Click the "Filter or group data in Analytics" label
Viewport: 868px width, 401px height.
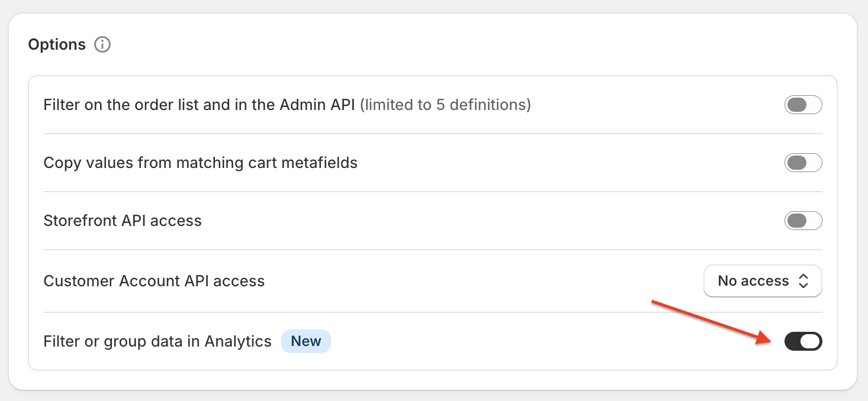[157, 341]
